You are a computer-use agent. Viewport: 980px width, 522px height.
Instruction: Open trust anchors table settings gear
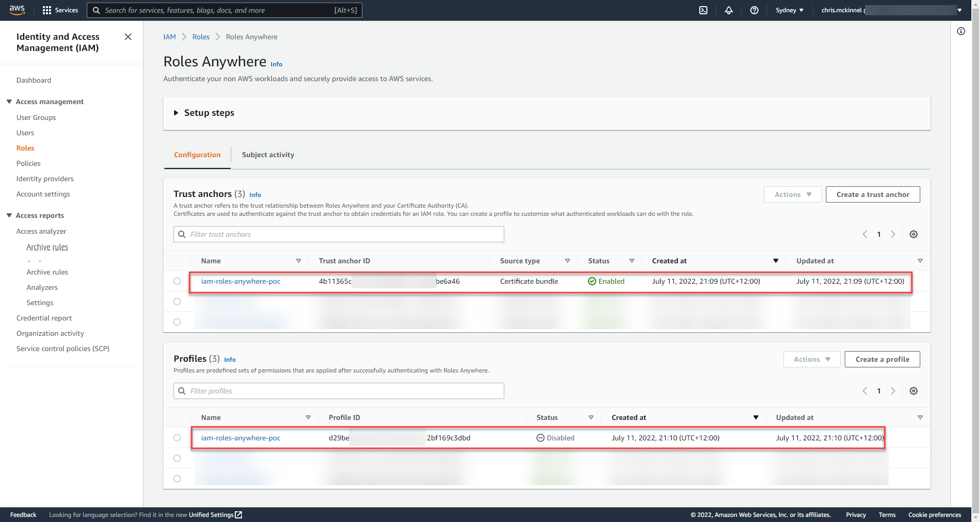[913, 234]
